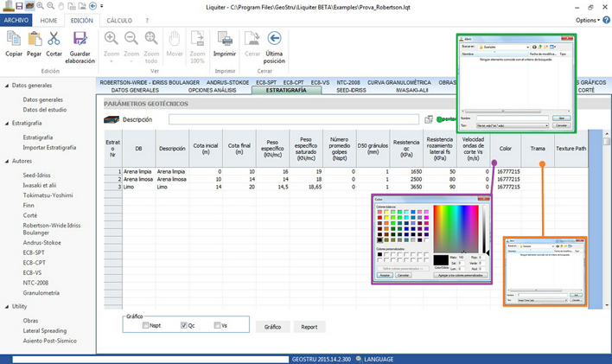Click the Guardar elaboración save icon

coord(80,39)
